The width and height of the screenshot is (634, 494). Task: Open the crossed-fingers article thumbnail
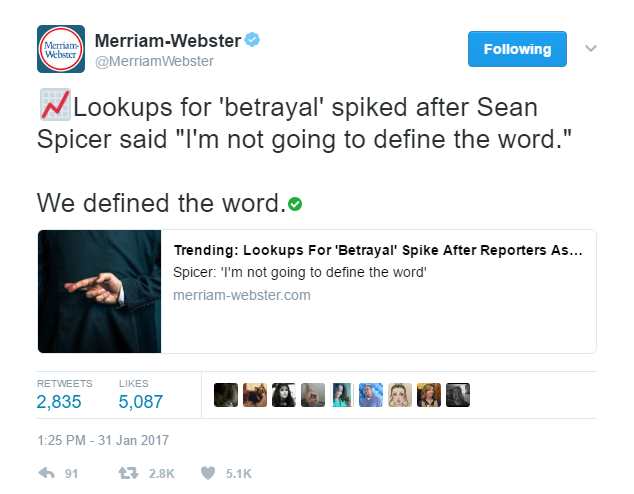click(x=99, y=291)
